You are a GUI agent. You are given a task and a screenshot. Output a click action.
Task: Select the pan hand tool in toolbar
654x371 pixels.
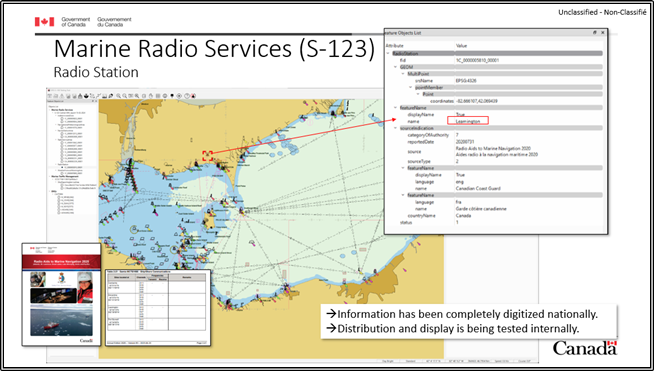point(151,96)
